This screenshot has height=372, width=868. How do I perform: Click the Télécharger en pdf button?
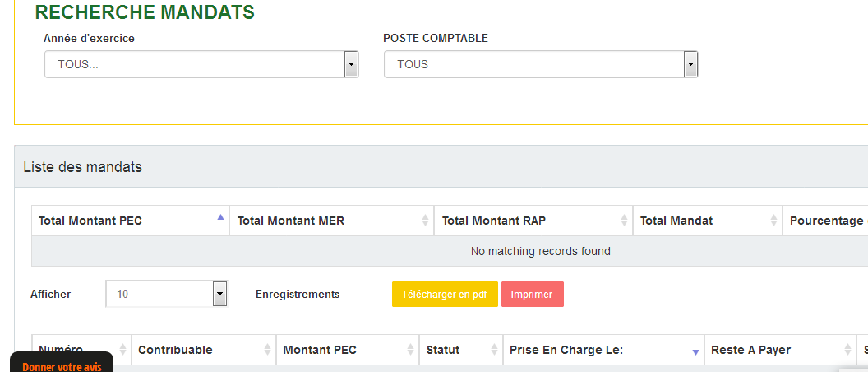pos(445,294)
